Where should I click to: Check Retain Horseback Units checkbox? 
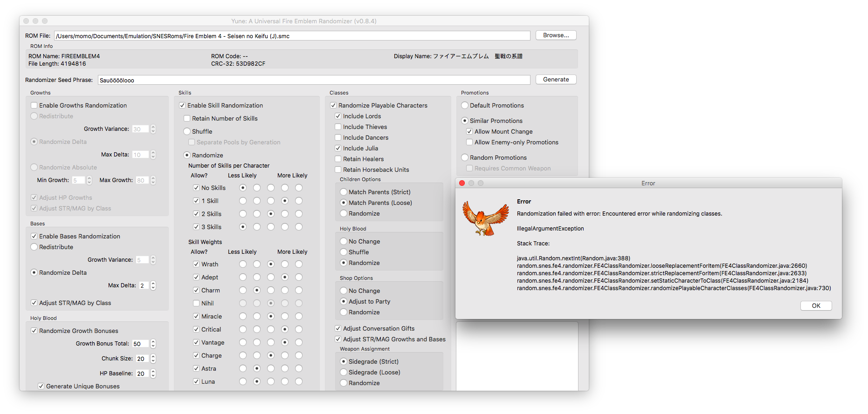pyautogui.click(x=338, y=170)
